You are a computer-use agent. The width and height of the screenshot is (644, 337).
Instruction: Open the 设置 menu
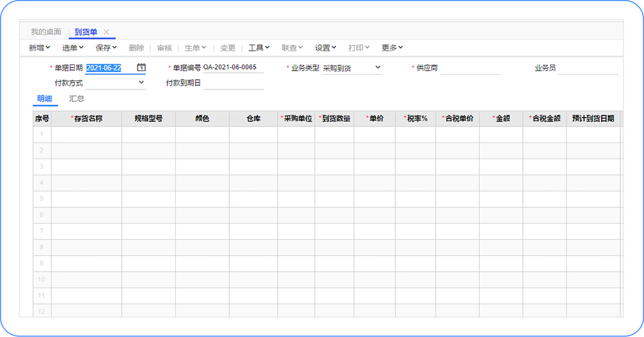click(325, 48)
